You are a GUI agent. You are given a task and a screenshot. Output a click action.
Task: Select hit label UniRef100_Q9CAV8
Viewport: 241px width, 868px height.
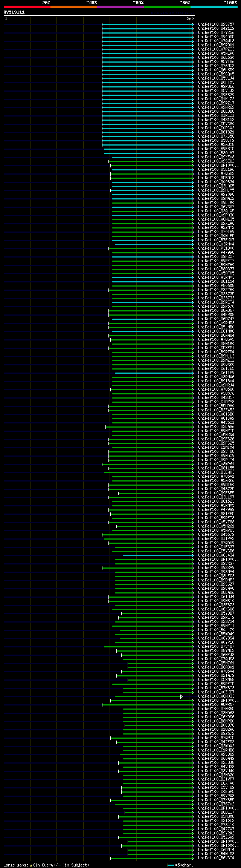click(216, 588)
